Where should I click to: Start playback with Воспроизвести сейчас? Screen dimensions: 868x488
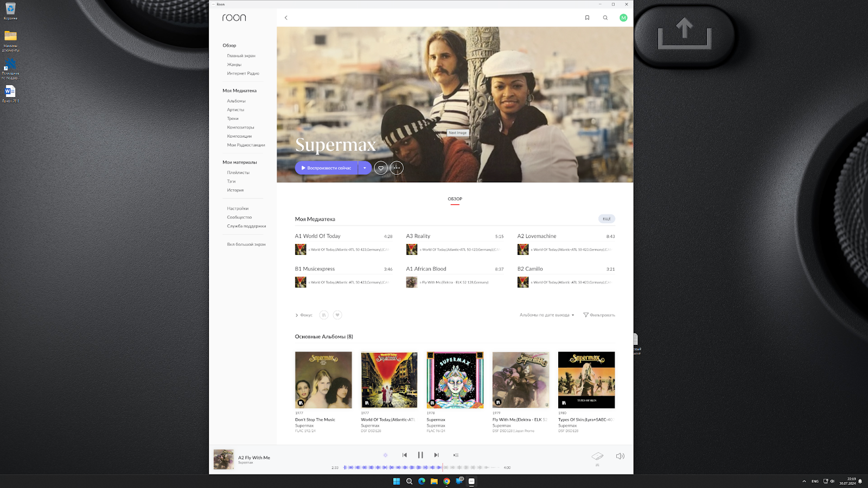(x=327, y=168)
